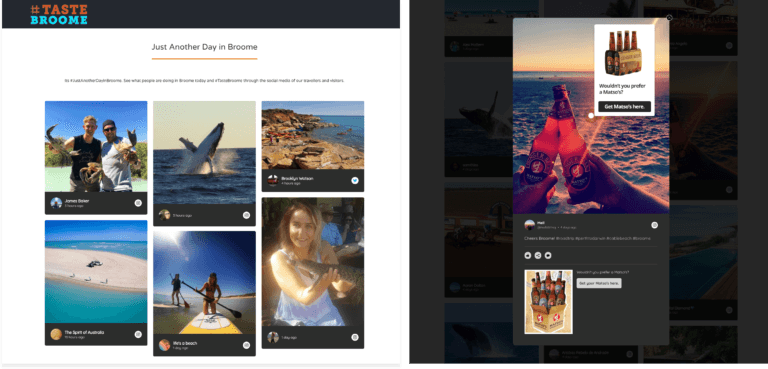
Task: Click the Get Matso's here button
Action: [624, 106]
